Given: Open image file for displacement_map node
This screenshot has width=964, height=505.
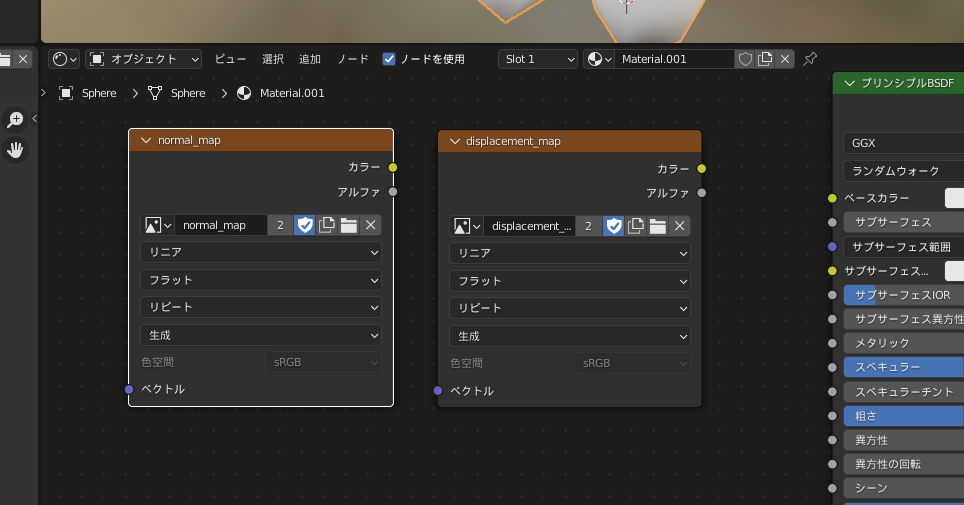Looking at the screenshot, I should 657,226.
